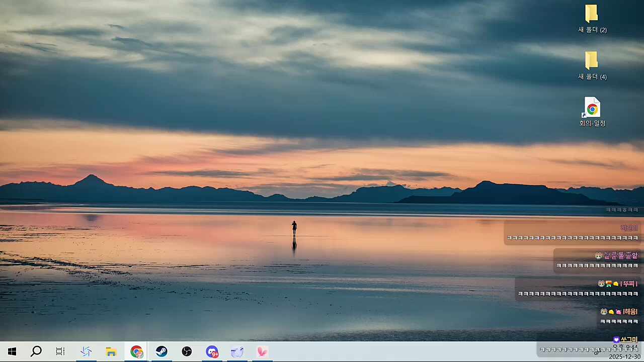The image size is (644, 362).
Task: Open the pink butterfly taskbar app
Action: click(x=262, y=351)
